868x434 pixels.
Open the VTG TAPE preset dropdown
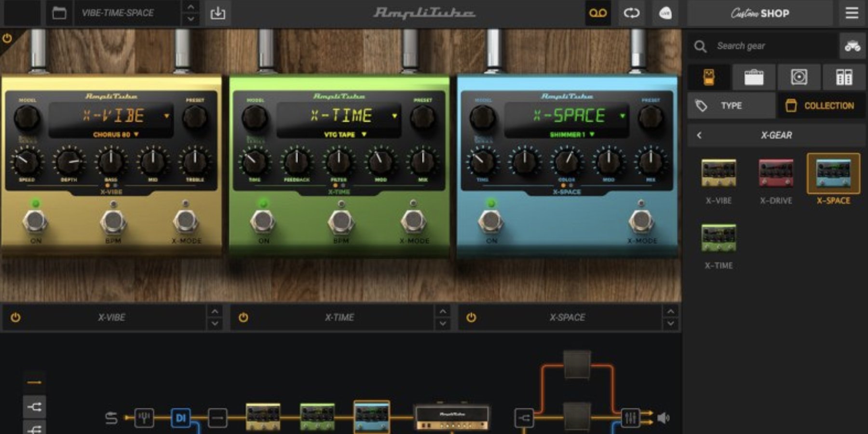pos(345,135)
